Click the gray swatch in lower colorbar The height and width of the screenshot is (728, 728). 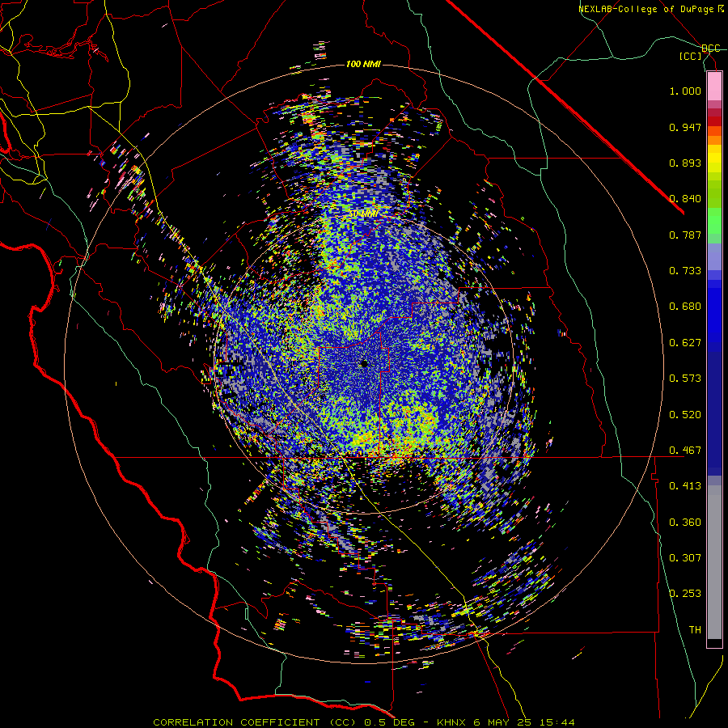714,562
